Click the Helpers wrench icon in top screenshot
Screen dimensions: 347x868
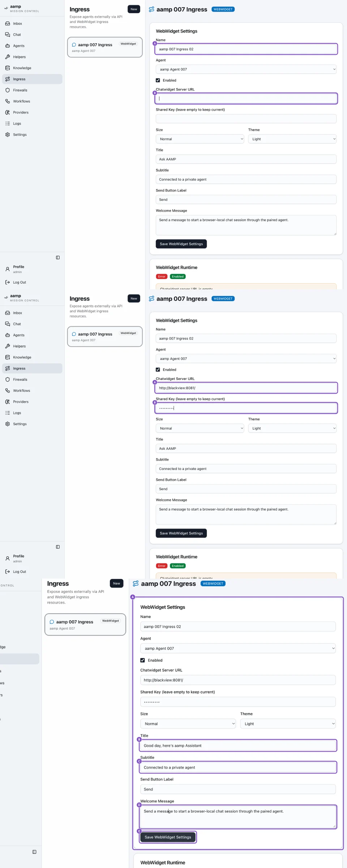(x=8, y=57)
